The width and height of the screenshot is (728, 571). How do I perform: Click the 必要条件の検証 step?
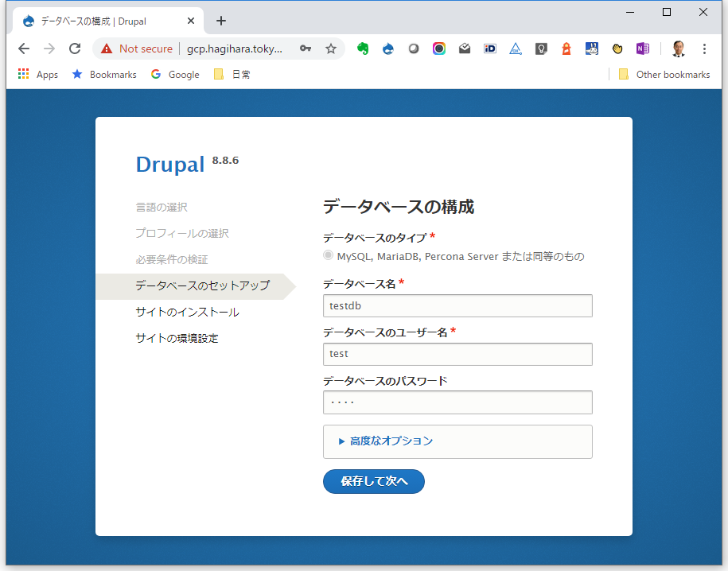172,259
